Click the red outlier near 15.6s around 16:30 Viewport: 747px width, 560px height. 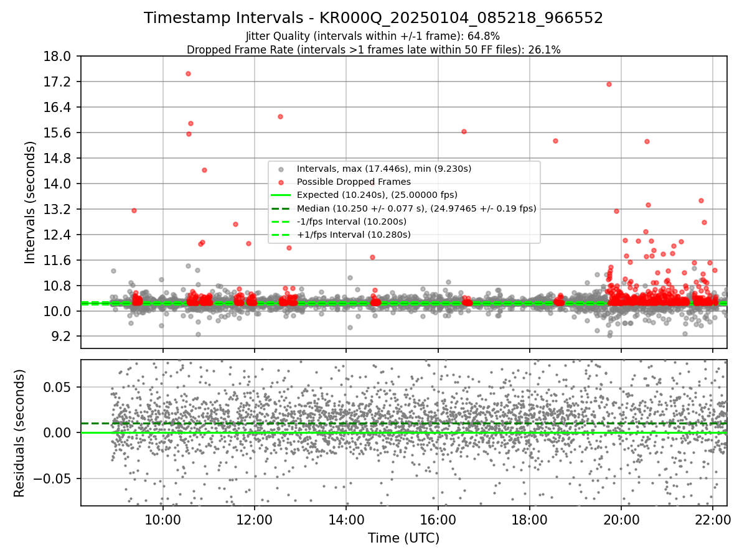[x=464, y=131]
